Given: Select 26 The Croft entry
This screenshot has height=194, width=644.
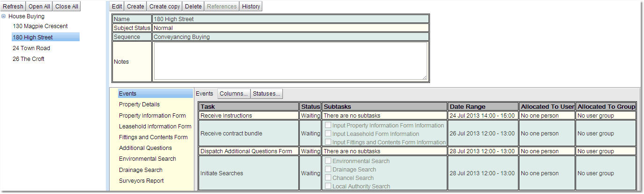Looking at the screenshot, I should pyautogui.click(x=29, y=59).
